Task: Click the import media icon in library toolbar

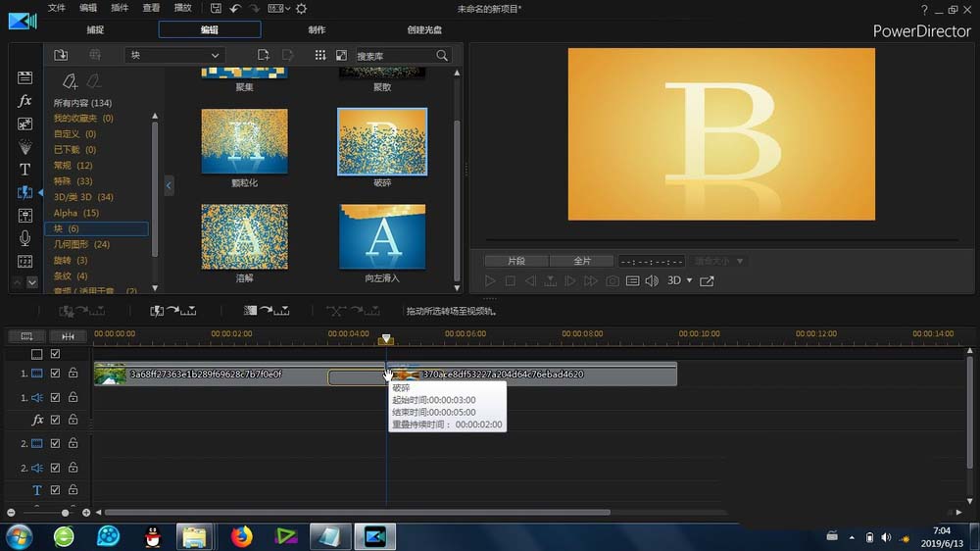Action: click(x=61, y=55)
